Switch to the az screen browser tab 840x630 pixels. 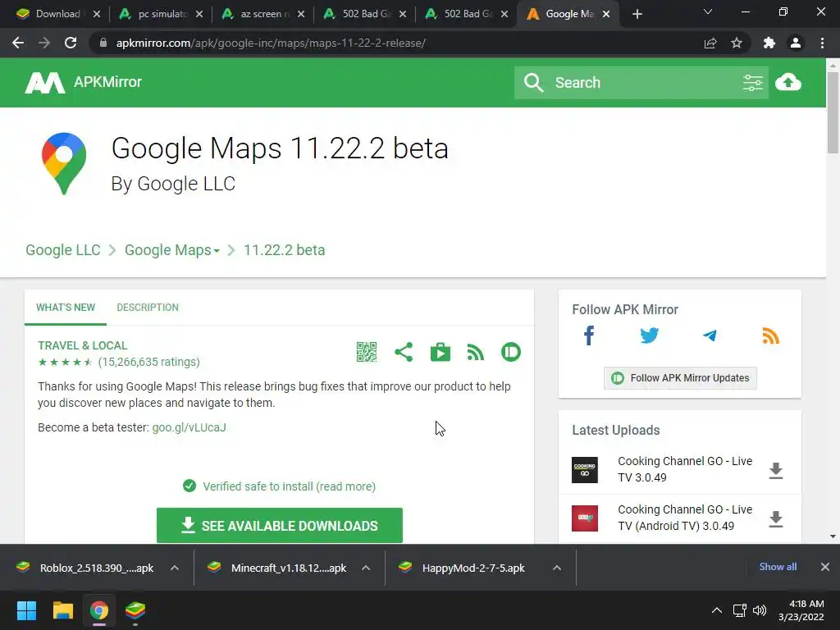[x=262, y=15]
